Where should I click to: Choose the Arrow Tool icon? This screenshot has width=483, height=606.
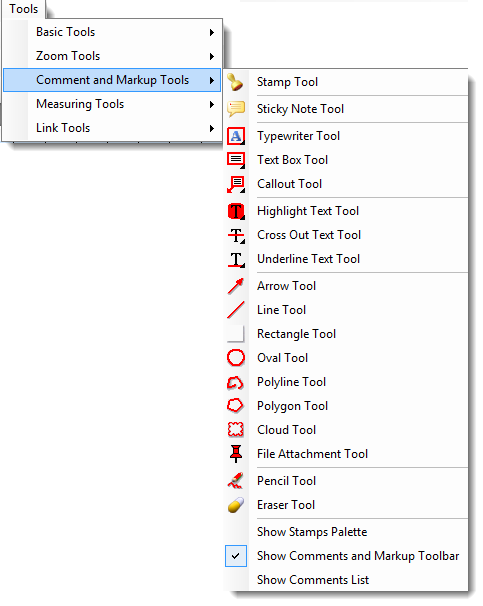236,286
